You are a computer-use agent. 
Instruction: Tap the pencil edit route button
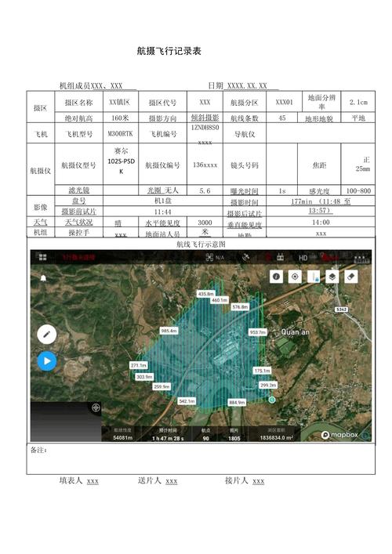coord(47,334)
